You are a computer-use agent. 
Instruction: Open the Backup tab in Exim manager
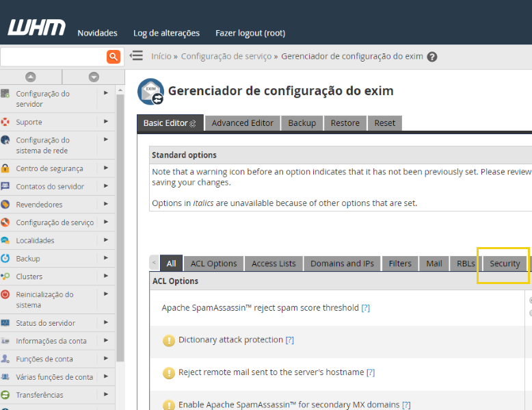(302, 123)
